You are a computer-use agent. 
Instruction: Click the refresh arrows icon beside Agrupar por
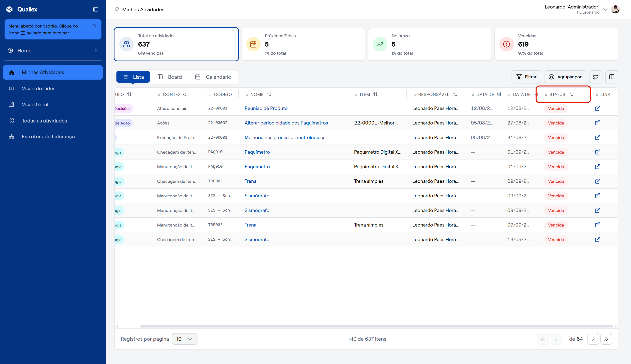pyautogui.click(x=596, y=77)
